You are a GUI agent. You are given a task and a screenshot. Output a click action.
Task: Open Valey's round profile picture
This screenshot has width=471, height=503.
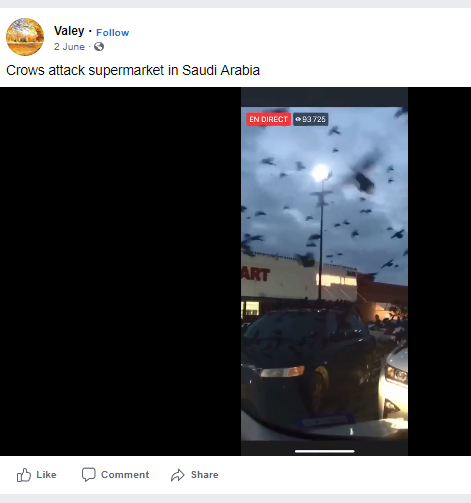click(25, 37)
